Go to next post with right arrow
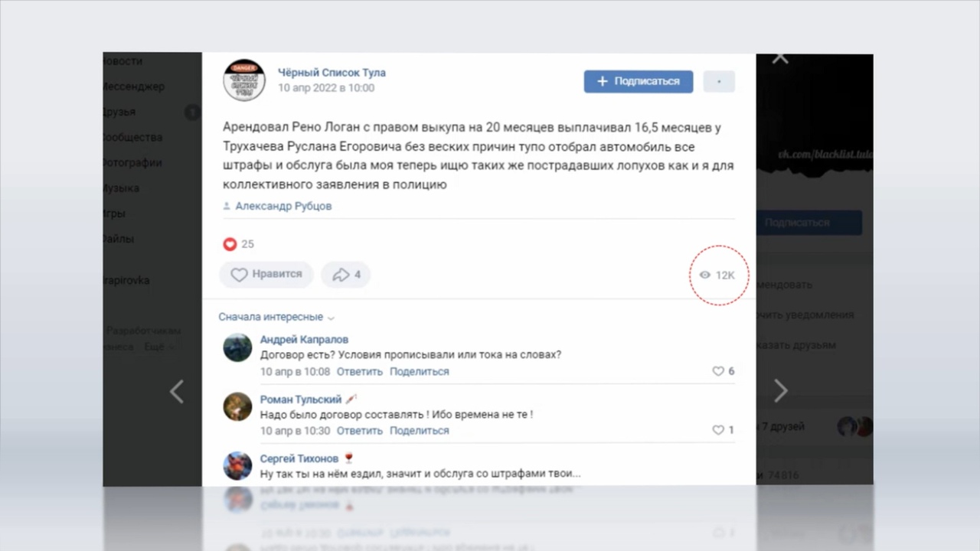 [x=780, y=391]
